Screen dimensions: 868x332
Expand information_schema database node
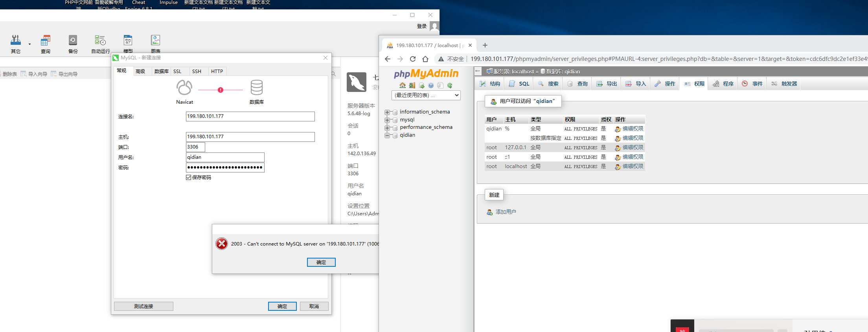pyautogui.click(x=387, y=112)
